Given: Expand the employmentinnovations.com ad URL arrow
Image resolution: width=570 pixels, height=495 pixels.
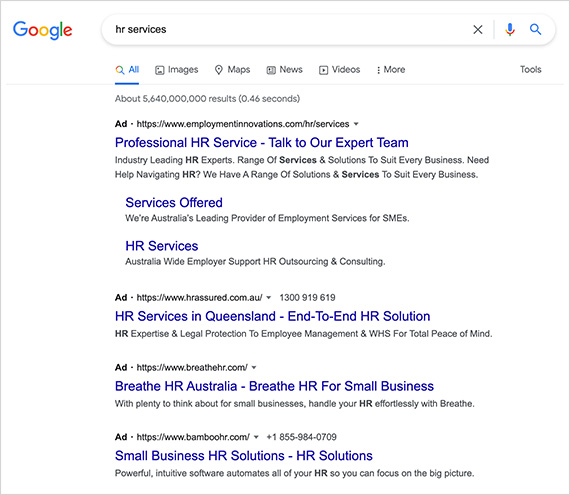Looking at the screenshot, I should [x=356, y=124].
